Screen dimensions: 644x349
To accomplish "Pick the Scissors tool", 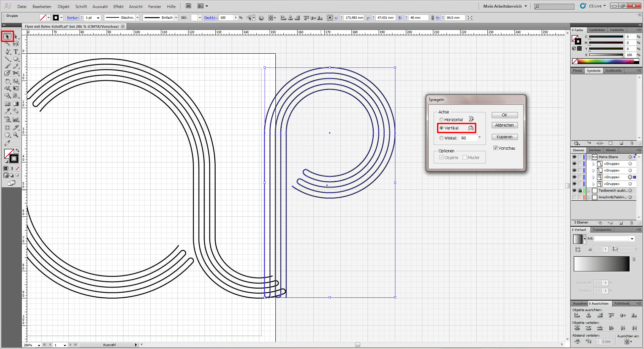I will click(x=16, y=73).
